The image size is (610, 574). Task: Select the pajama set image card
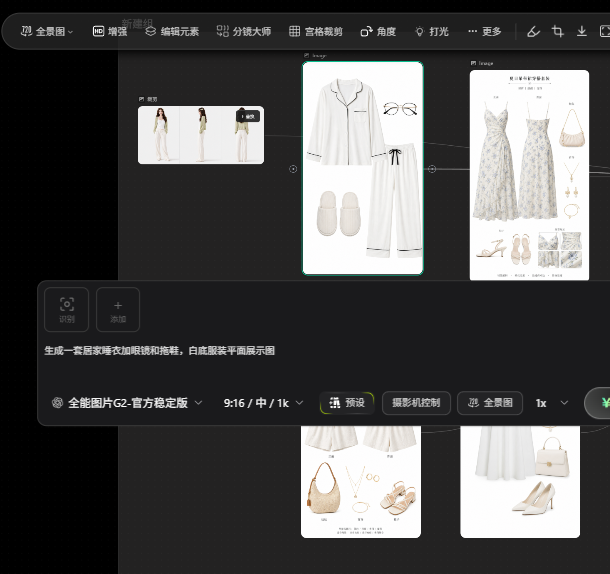363,168
